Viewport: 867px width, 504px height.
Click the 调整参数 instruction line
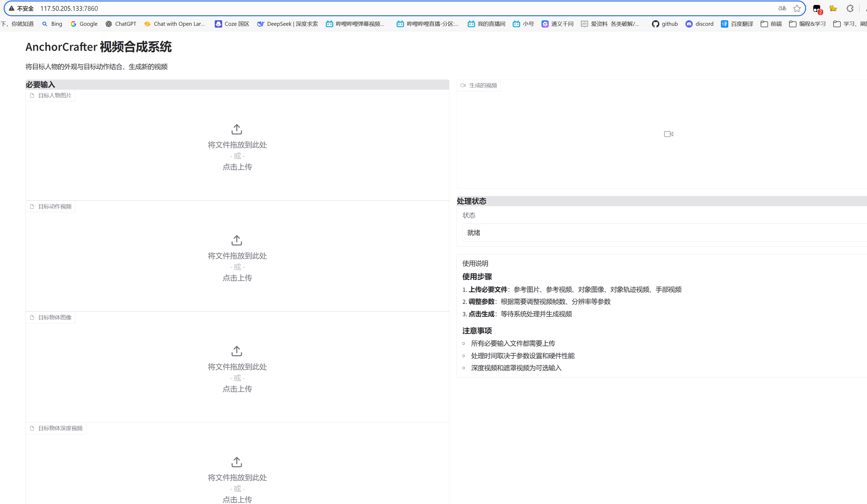pos(536,301)
